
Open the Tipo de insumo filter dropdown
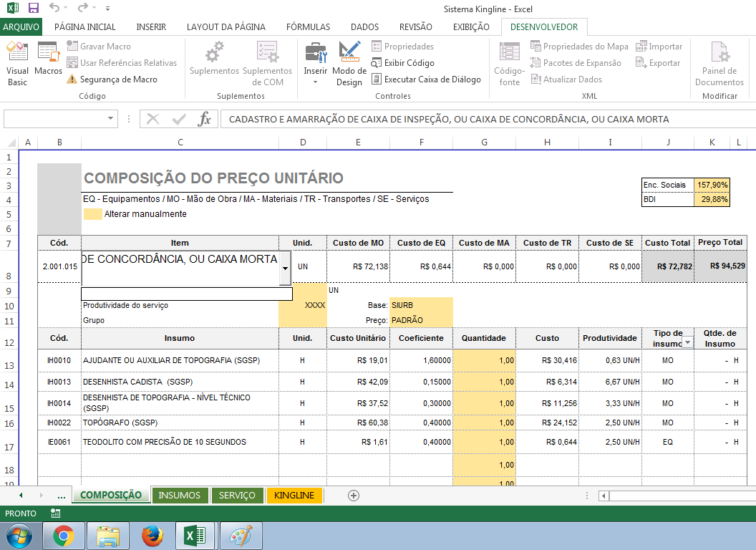(x=687, y=342)
